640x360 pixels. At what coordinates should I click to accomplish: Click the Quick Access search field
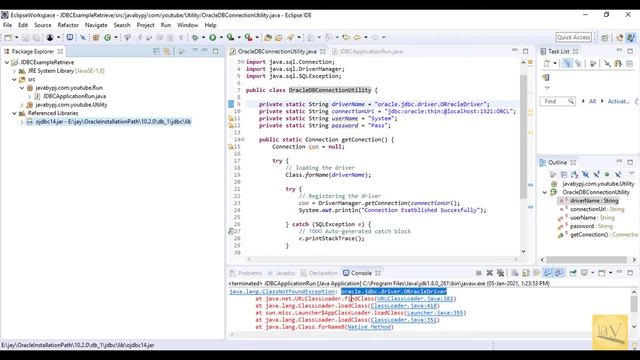(x=573, y=38)
